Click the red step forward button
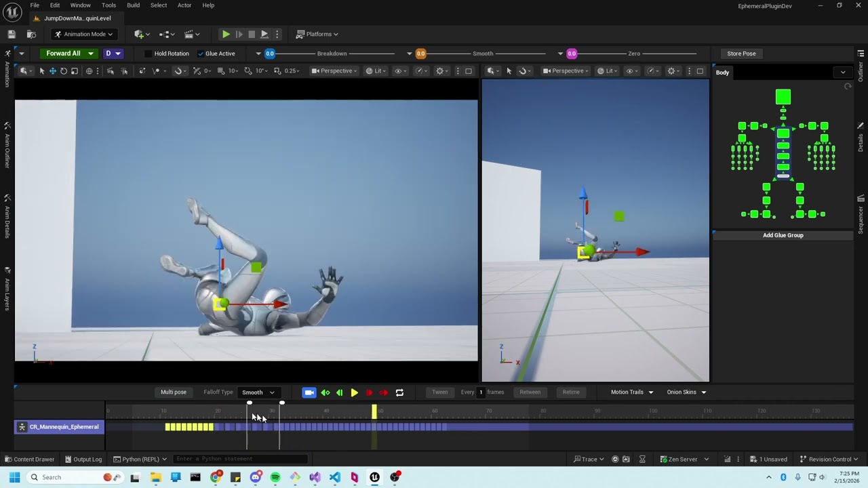The image size is (868, 488). (x=369, y=392)
